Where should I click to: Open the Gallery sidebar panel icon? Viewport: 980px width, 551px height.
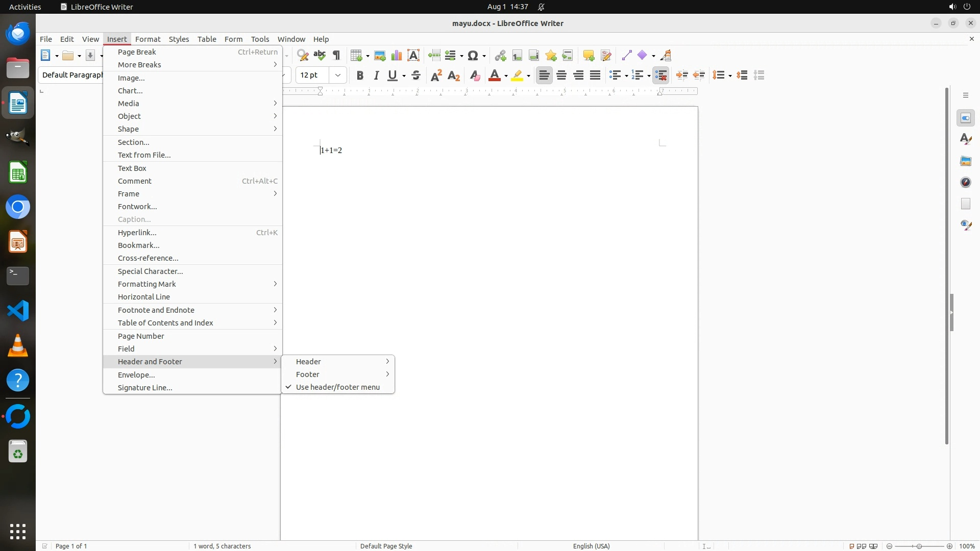pos(966,161)
